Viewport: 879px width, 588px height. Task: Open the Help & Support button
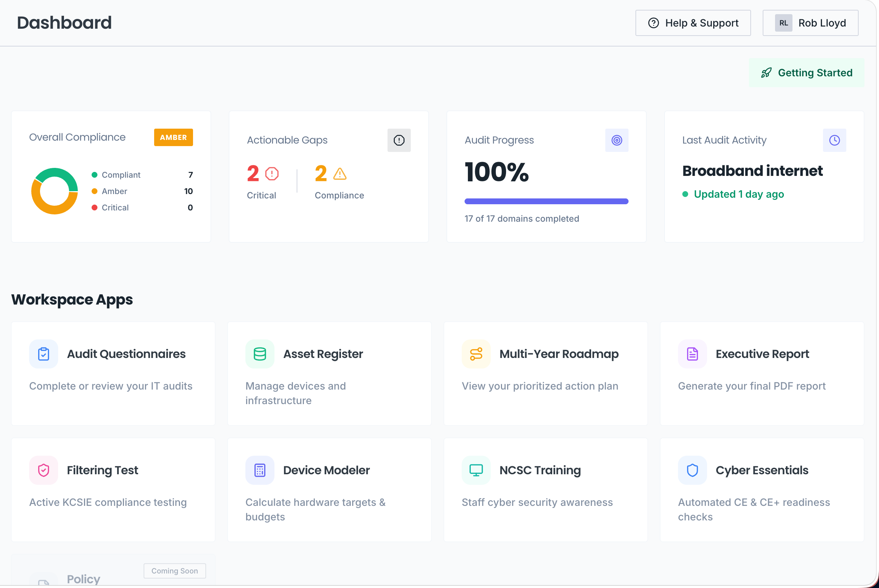tap(693, 23)
